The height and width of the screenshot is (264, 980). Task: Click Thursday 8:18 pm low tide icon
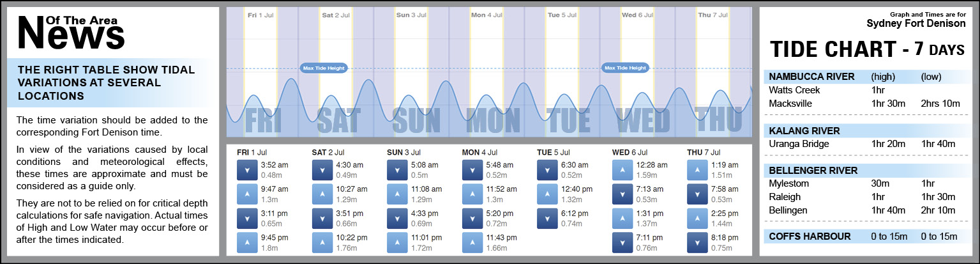click(697, 242)
